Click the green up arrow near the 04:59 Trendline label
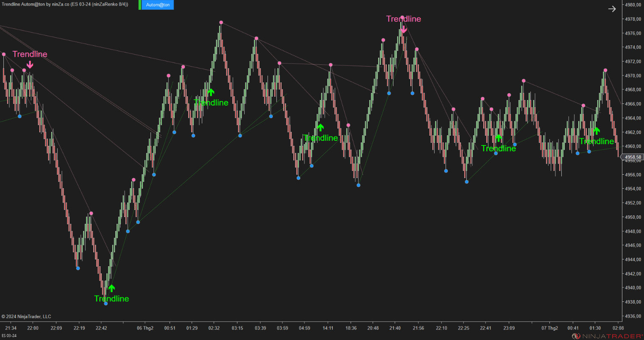The height and width of the screenshot is (340, 644). click(321, 127)
